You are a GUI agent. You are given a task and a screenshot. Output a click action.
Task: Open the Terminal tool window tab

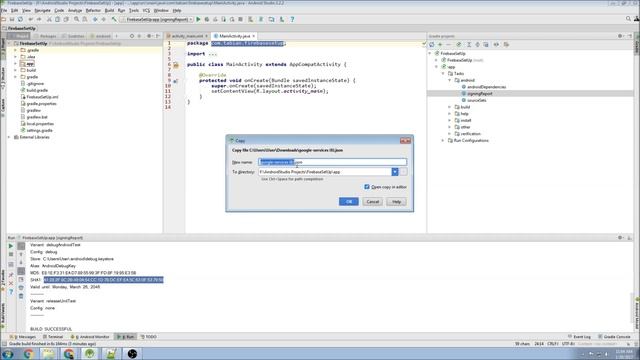pos(53,337)
